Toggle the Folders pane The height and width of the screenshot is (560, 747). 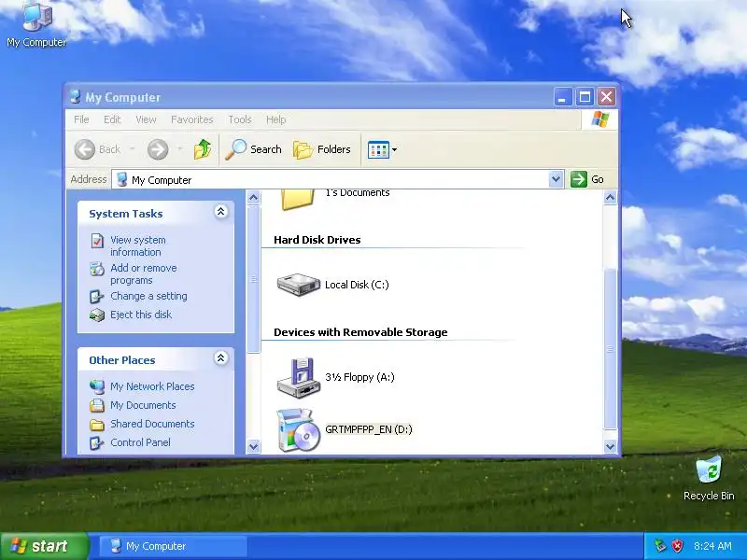[x=322, y=149]
